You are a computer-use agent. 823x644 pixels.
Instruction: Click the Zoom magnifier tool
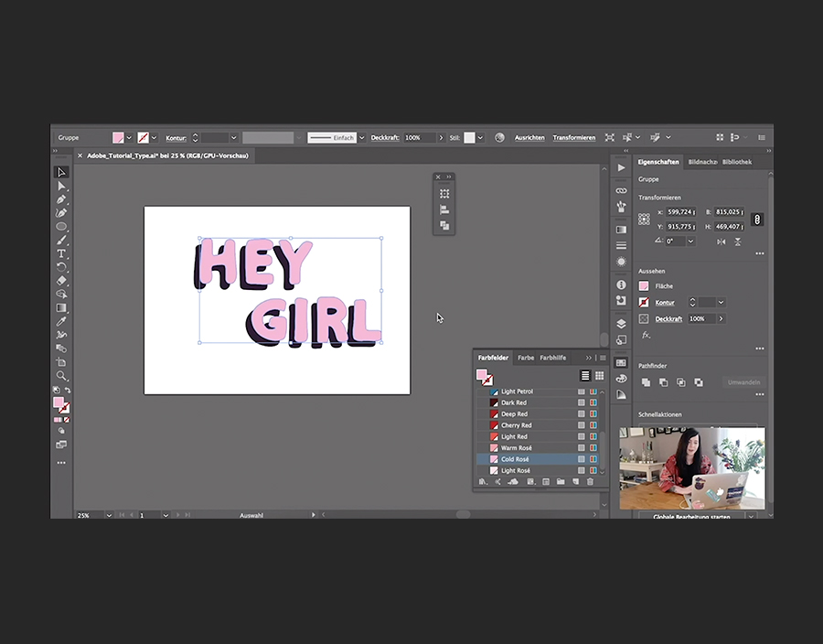pyautogui.click(x=61, y=376)
